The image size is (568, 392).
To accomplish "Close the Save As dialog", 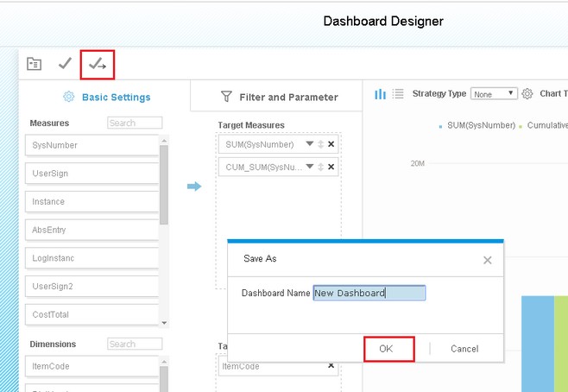I will tap(488, 259).
